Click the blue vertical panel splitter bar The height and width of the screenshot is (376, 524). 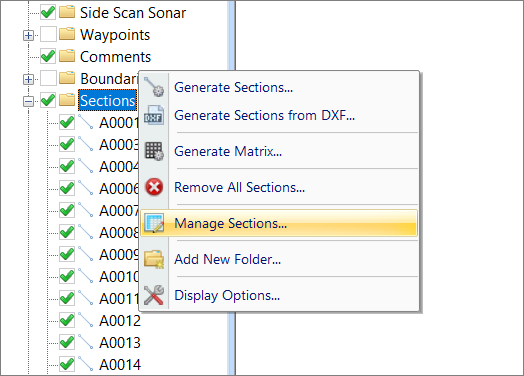click(231, 188)
